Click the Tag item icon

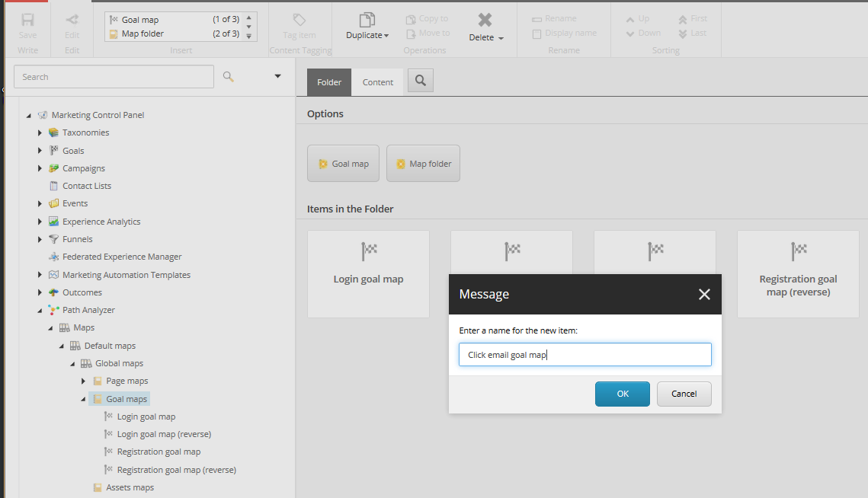point(299,21)
